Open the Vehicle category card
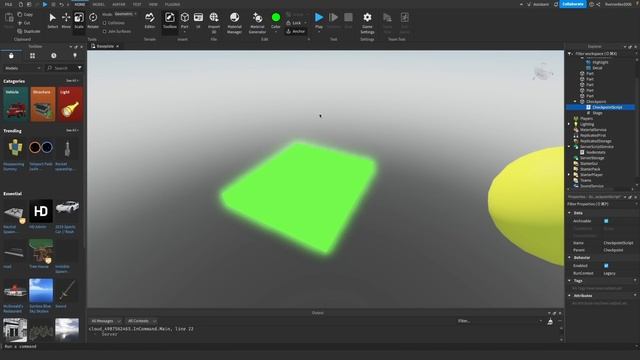 coord(16,104)
